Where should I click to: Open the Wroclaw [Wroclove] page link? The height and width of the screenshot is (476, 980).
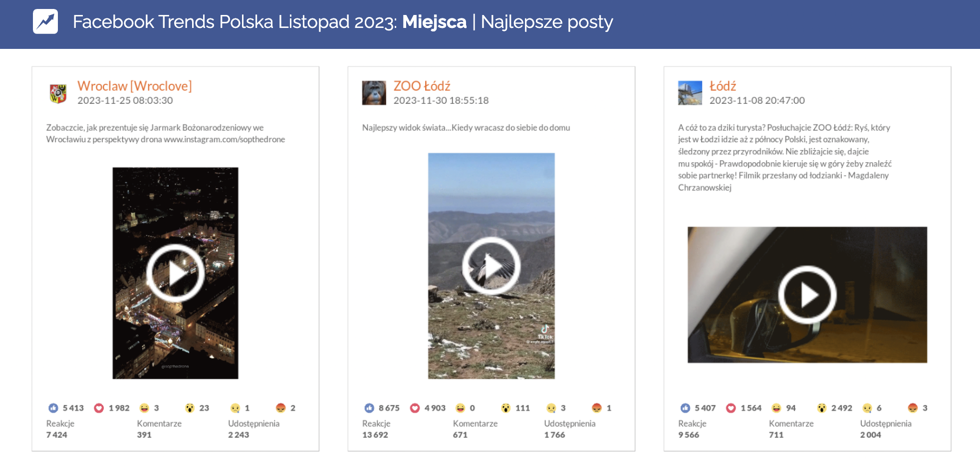pyautogui.click(x=134, y=86)
